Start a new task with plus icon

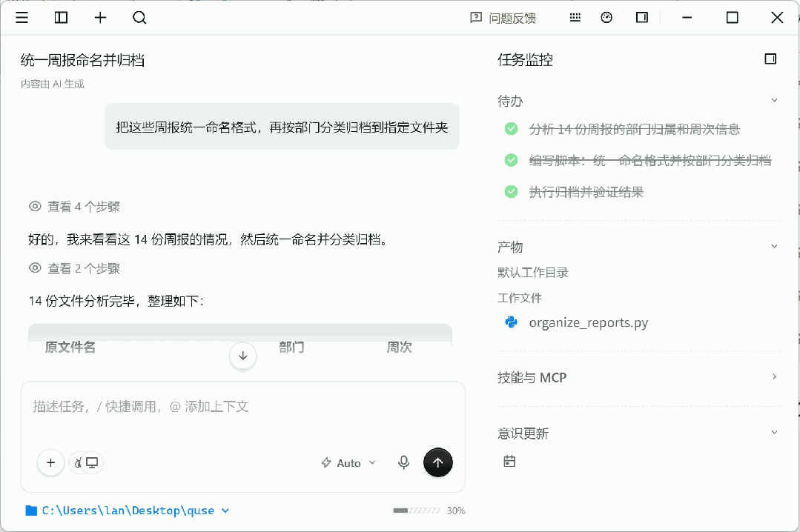(101, 18)
